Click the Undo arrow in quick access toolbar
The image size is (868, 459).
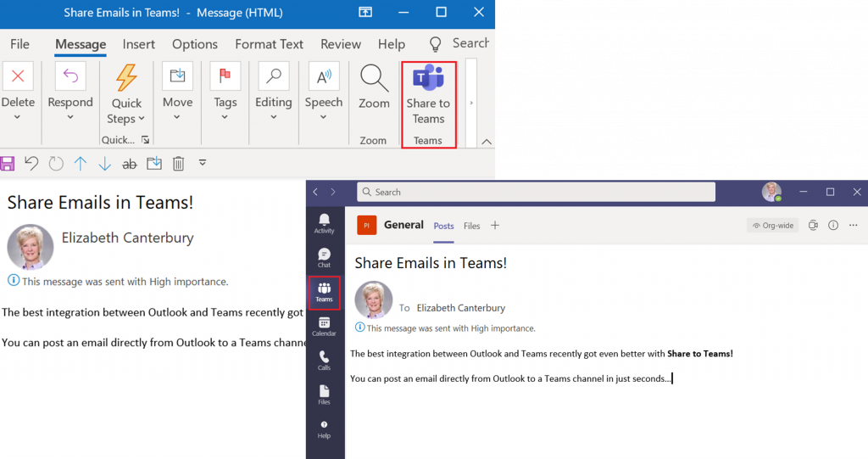pyautogui.click(x=31, y=164)
